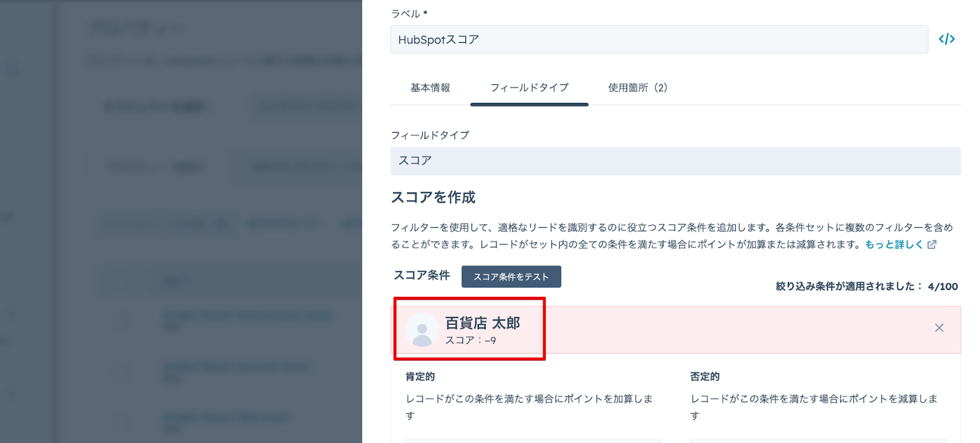Click the ラベル field label
This screenshot has height=443, width=980.
click(409, 13)
